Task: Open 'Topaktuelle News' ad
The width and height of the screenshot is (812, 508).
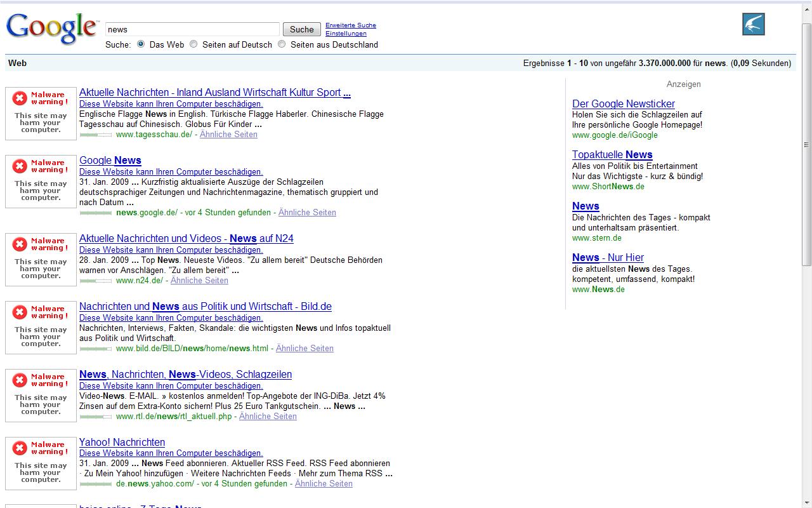Action: click(612, 155)
